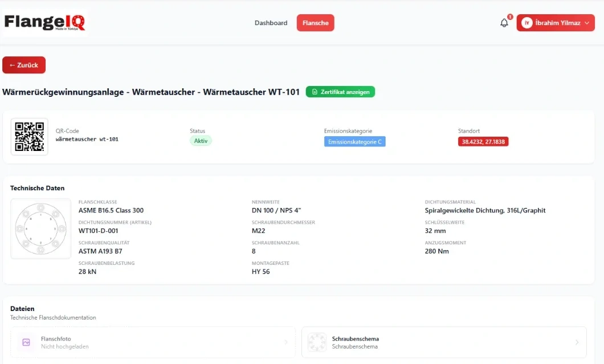This screenshot has height=364, width=604.
Task: Click the red notification badge
Action: pos(510,17)
